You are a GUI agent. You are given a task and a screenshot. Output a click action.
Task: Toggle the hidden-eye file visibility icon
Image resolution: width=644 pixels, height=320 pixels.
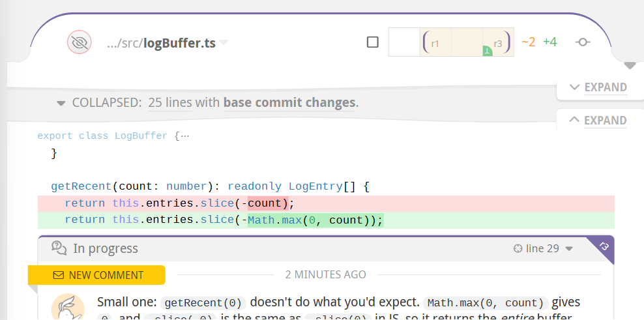(x=80, y=42)
